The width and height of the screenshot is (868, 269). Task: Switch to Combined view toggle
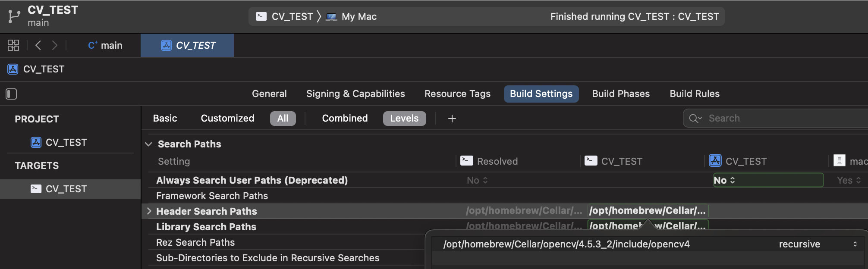(345, 119)
